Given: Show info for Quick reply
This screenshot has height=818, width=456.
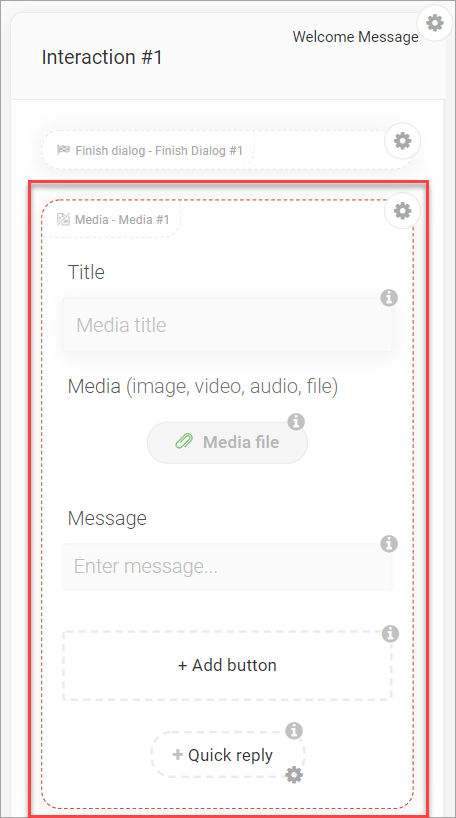Looking at the screenshot, I should [x=294, y=731].
